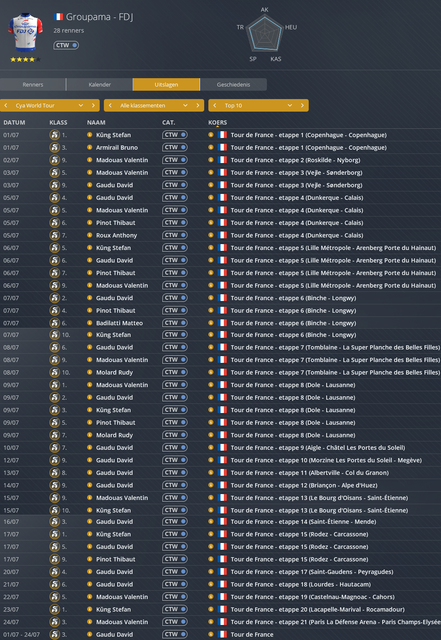Open rider Madouas Valentin from etappe 8 row
Screen dimensions: 441x640
point(122,385)
